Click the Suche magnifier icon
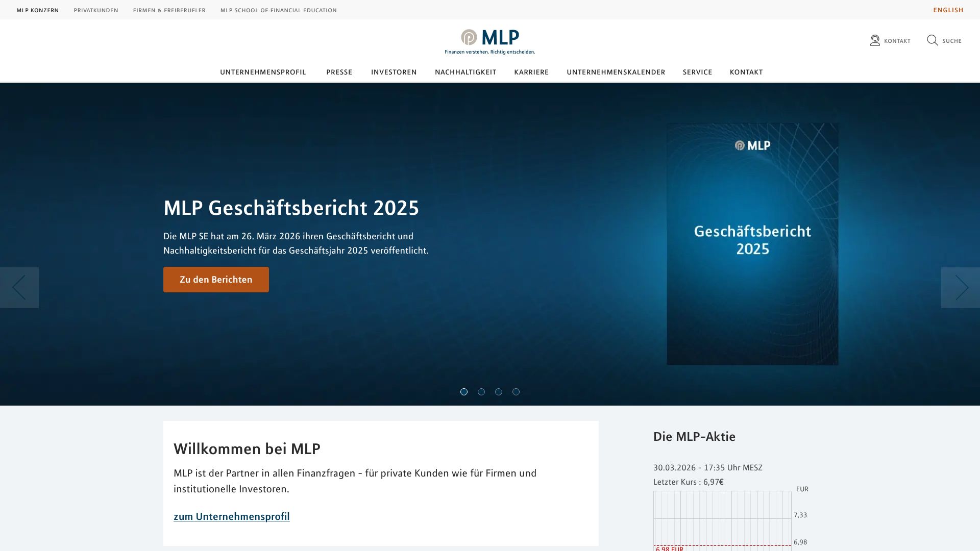The height and width of the screenshot is (551, 980). click(933, 41)
